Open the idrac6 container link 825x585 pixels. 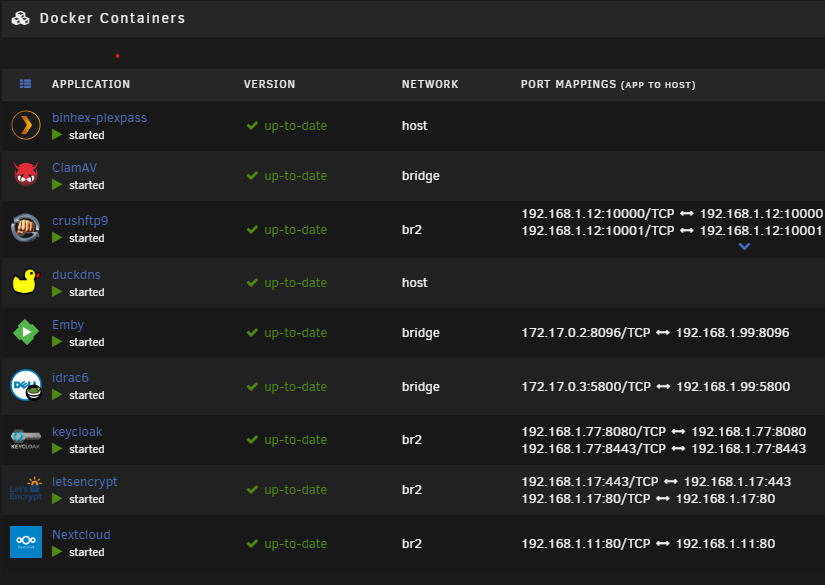[x=70, y=378]
